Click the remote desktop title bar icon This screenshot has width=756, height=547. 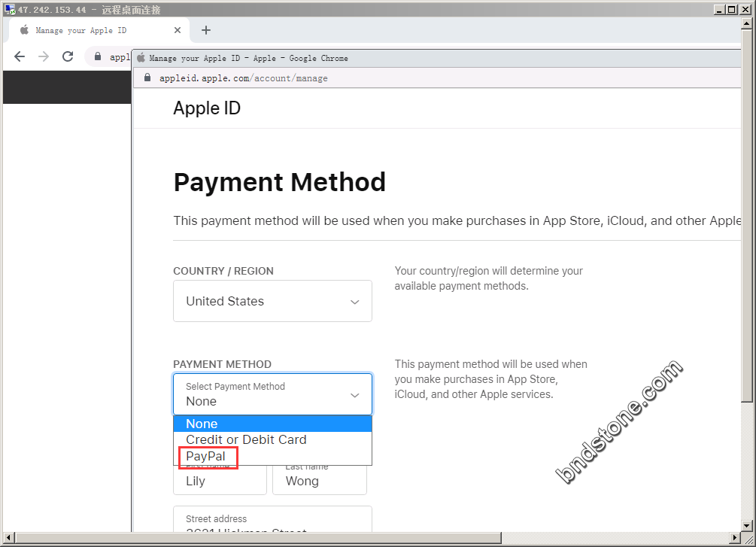click(x=10, y=10)
